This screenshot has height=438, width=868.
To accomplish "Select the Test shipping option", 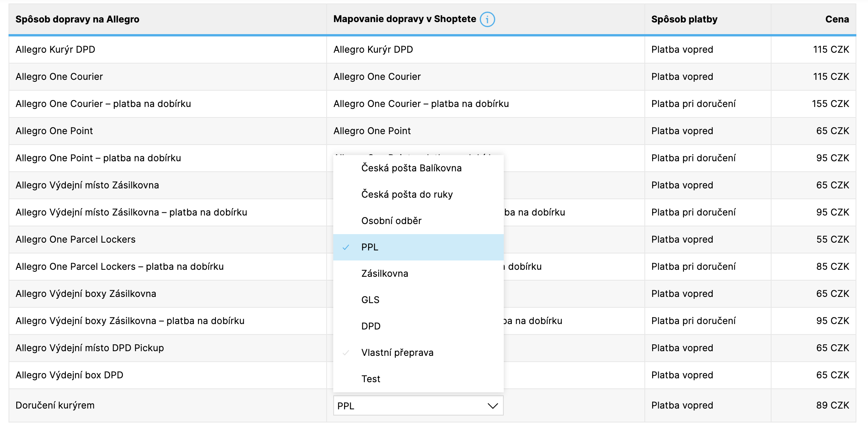I will click(x=371, y=379).
